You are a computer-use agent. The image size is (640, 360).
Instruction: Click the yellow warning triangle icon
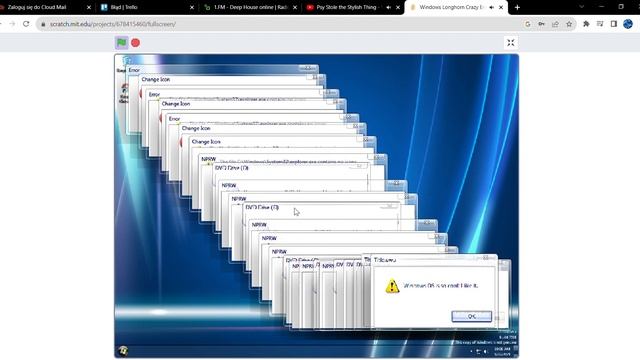coord(392,286)
